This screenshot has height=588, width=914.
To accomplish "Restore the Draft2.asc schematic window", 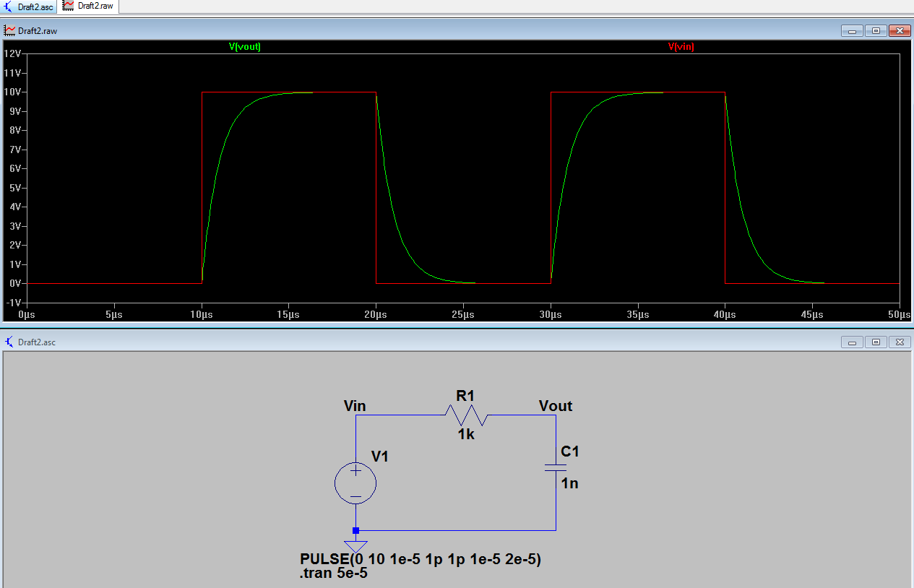I will 876,342.
